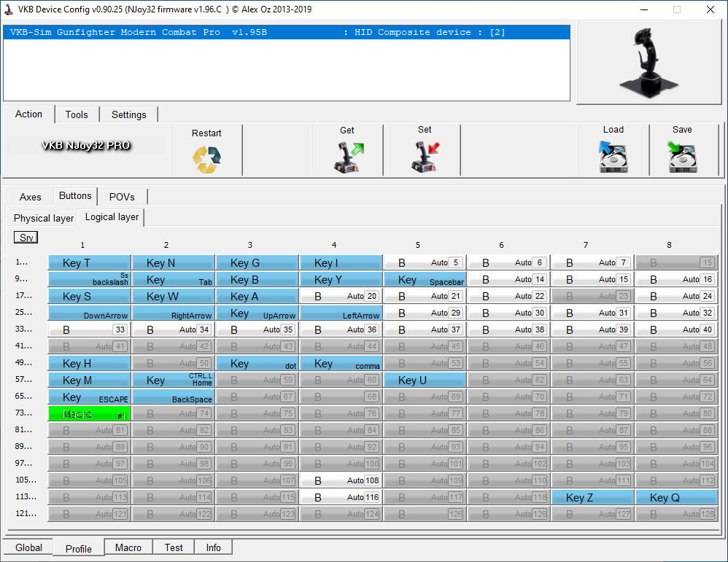This screenshot has height=562, width=728.
Task: Click button cell B Auto 16
Action: click(676, 279)
